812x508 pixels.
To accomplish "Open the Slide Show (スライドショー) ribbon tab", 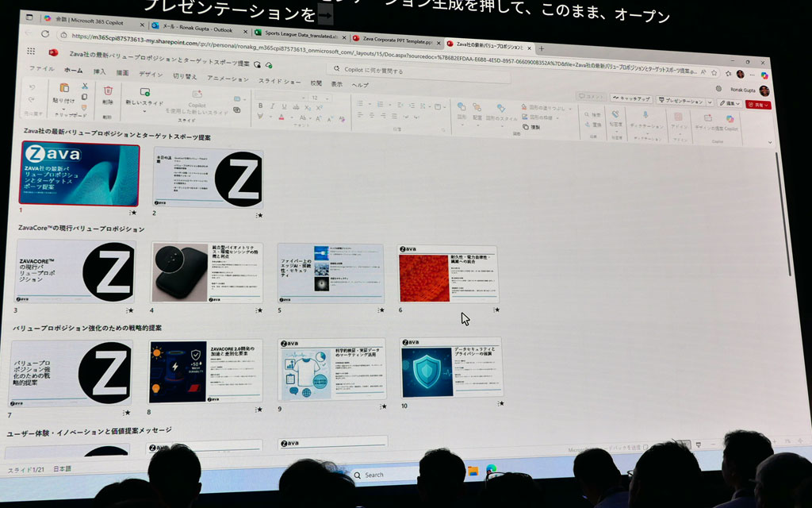I will (280, 81).
